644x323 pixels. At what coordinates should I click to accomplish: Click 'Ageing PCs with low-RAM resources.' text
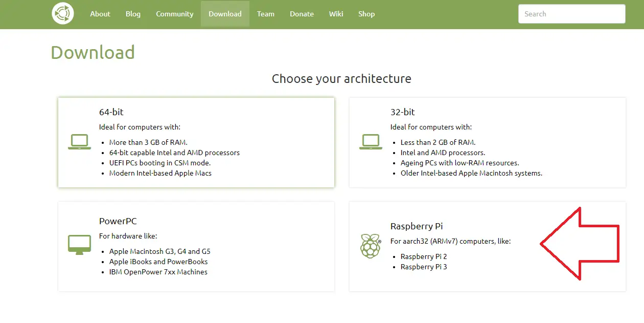pyautogui.click(x=460, y=163)
